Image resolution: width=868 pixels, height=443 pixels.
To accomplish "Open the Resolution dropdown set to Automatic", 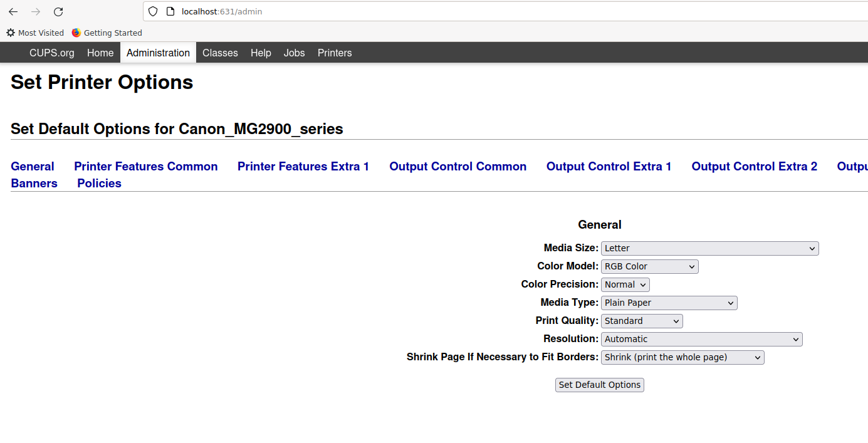I will [x=701, y=339].
